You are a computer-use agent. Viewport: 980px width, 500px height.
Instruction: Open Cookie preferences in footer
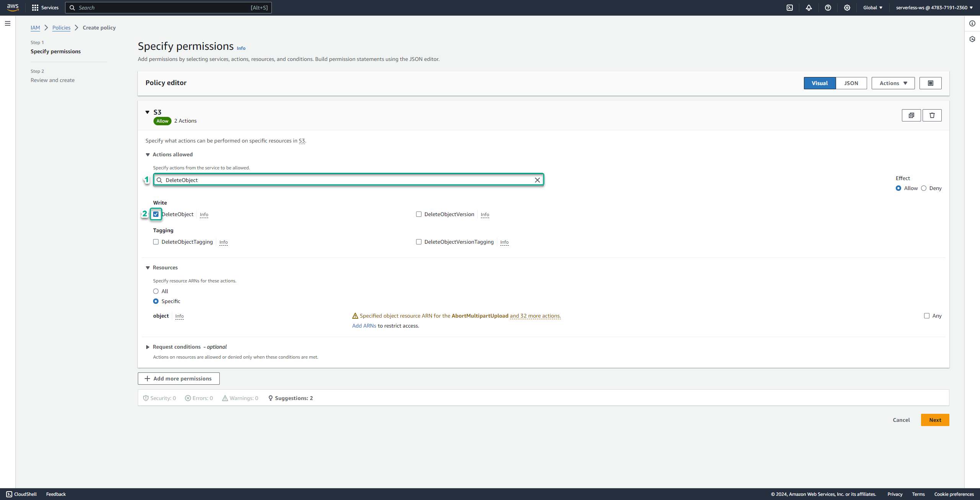954,494
